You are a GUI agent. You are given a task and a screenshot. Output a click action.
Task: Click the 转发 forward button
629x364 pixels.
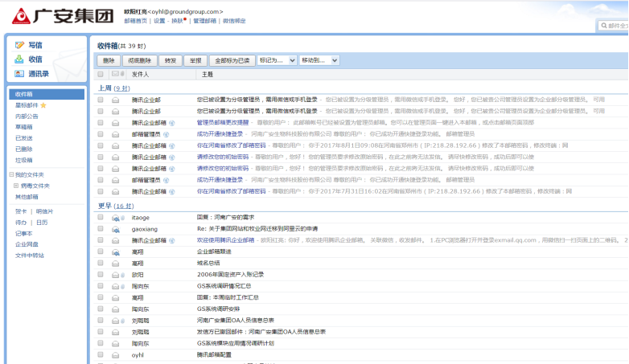(171, 60)
